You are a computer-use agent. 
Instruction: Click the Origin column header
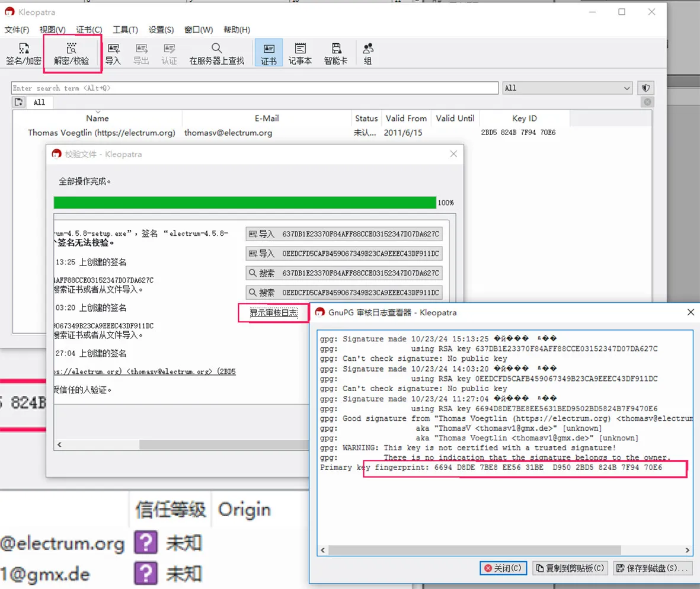click(244, 509)
